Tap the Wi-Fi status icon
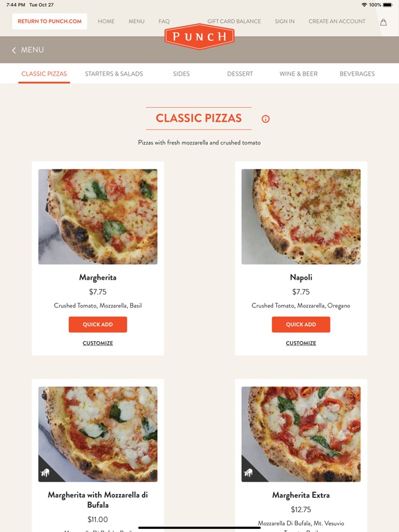399x532 pixels. (x=364, y=5)
